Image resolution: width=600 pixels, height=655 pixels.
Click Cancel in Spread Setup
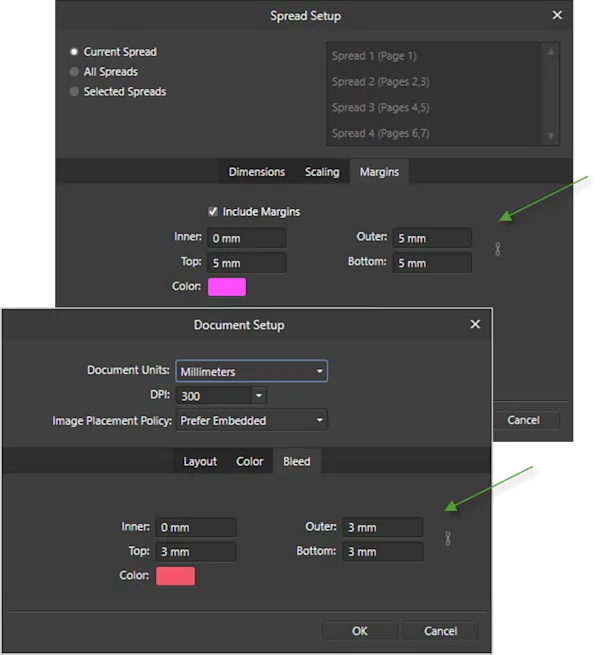(x=526, y=420)
